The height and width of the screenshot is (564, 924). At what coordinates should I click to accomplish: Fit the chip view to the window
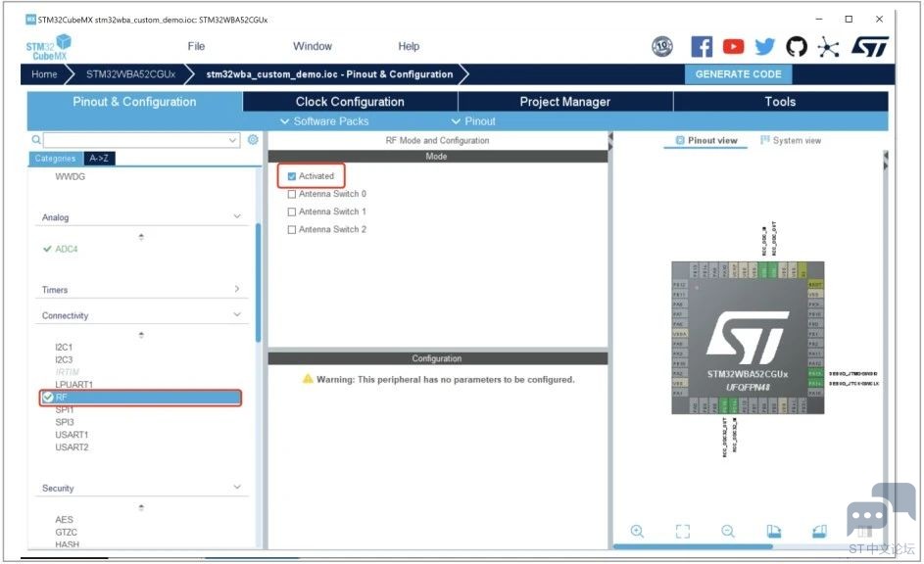[682, 531]
